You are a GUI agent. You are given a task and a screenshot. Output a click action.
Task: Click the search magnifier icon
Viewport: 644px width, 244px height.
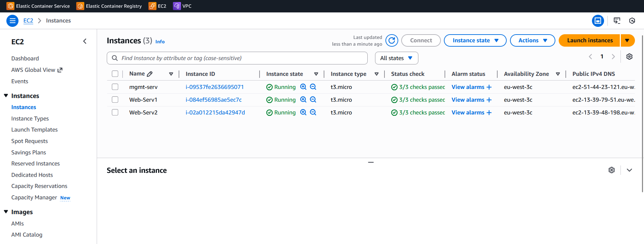pyautogui.click(x=114, y=58)
